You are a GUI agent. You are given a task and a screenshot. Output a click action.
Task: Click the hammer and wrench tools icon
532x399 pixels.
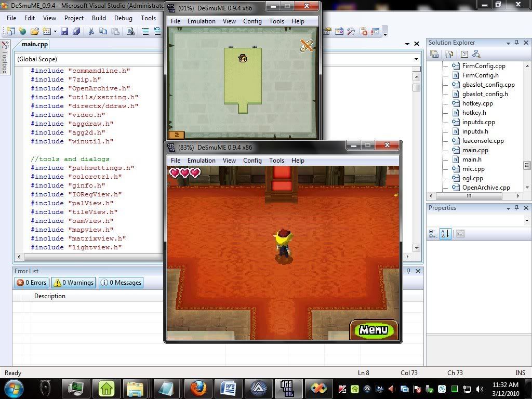point(351,31)
